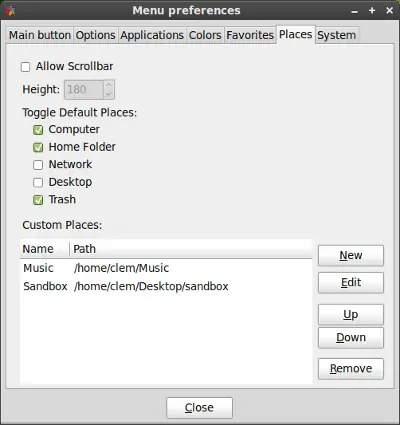Click the Edit button
400x425 pixels.
point(351,283)
